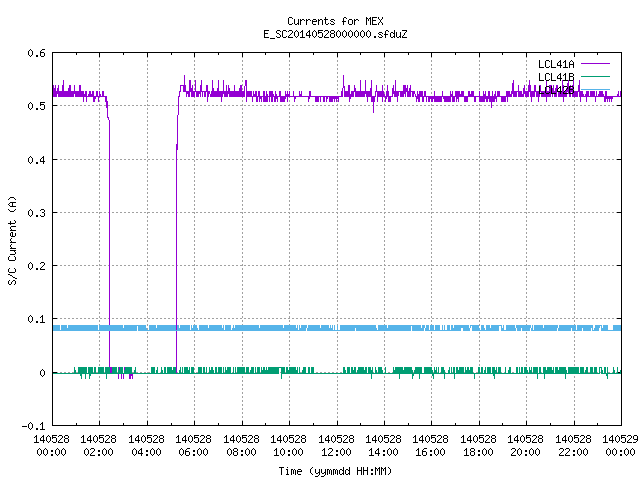The width and height of the screenshot is (640, 480).
Task: Click the 0.1 y-axis tick value
Action: (x=36, y=319)
